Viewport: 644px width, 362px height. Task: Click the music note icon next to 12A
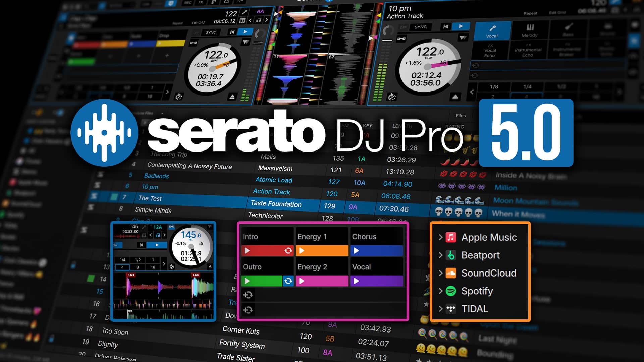[158, 235]
